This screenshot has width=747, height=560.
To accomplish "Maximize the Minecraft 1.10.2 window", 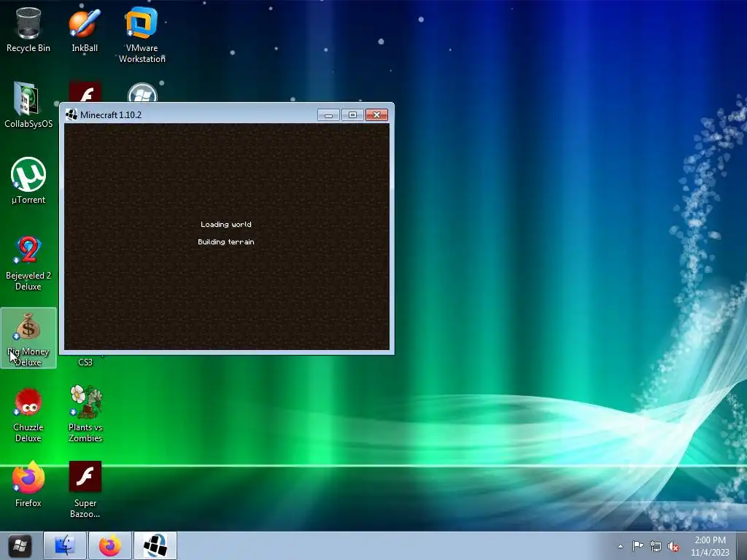I will pos(352,114).
